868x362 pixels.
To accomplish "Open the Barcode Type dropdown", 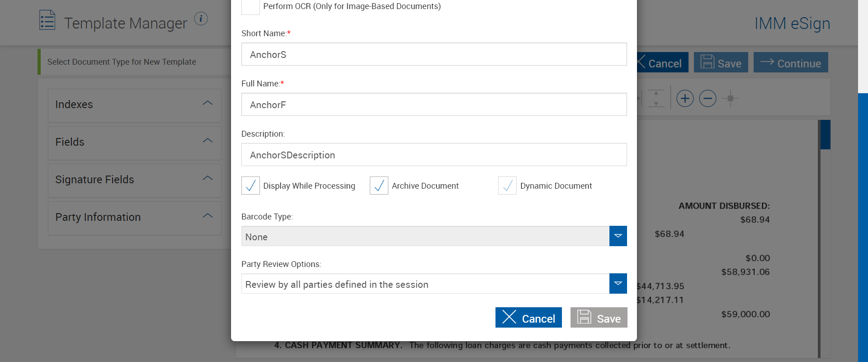I will 618,236.
